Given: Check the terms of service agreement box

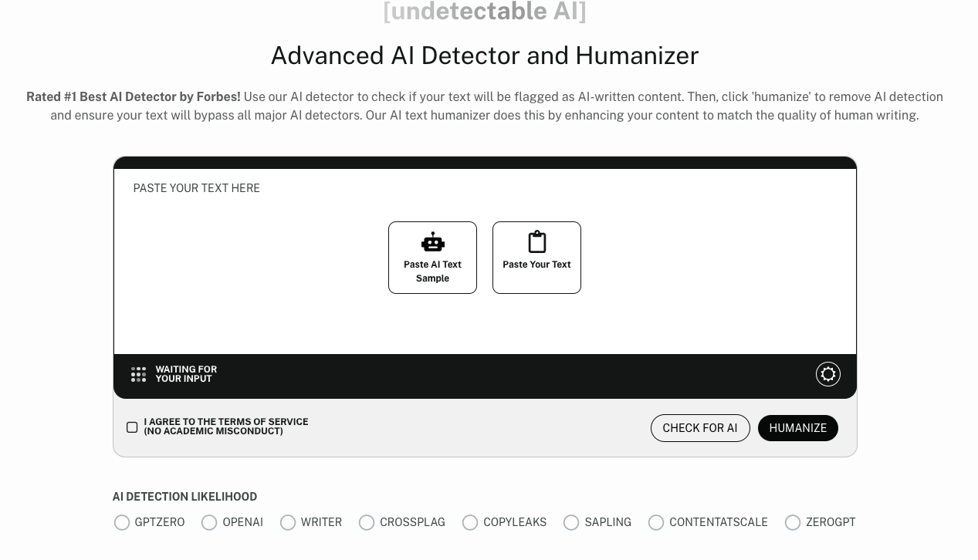Looking at the screenshot, I should point(132,427).
